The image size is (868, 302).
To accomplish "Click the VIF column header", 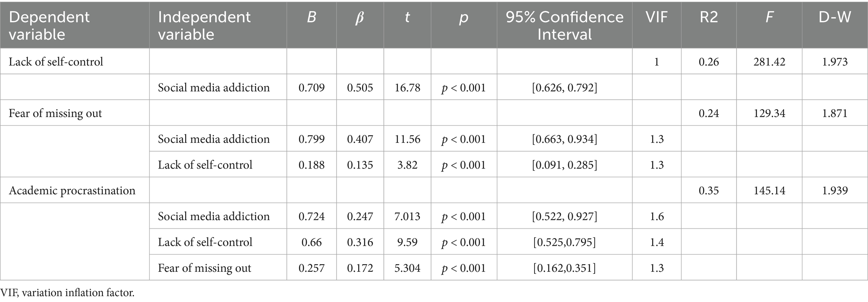I will click(x=656, y=17).
